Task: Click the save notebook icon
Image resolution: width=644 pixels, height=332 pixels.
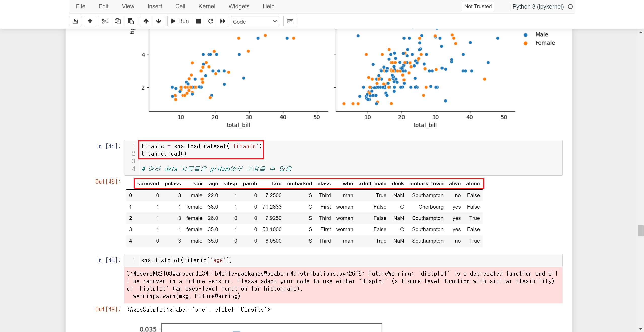Action: (x=75, y=21)
